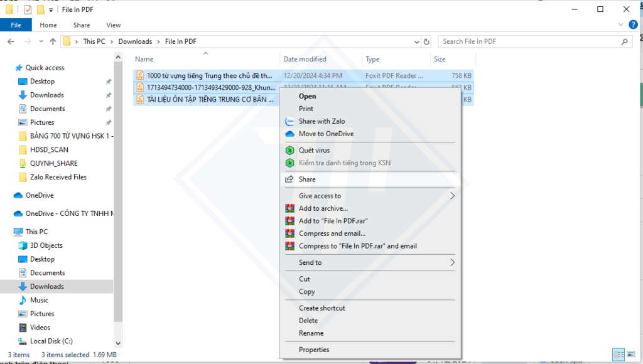The image size is (643, 364).
Task: Click the Zalo icon beside Share with Zalo
Action: pos(289,121)
